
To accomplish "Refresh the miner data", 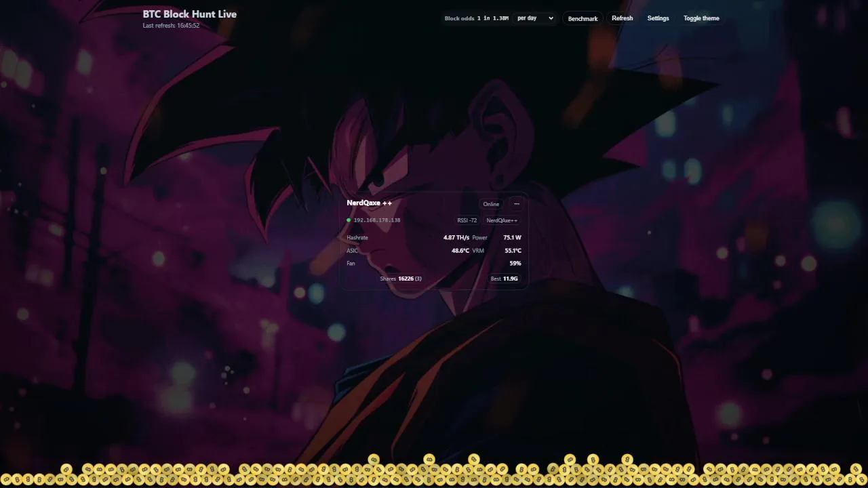I will pyautogui.click(x=622, y=18).
